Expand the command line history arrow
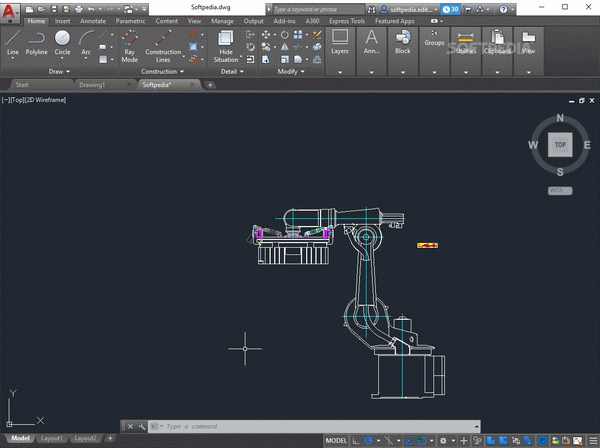 tap(476, 426)
